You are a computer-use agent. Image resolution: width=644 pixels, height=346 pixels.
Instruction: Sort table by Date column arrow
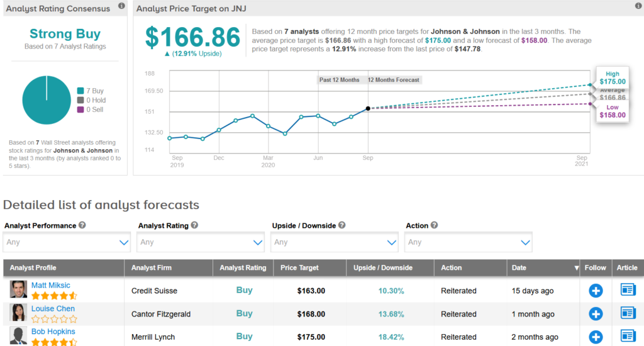coord(576,268)
